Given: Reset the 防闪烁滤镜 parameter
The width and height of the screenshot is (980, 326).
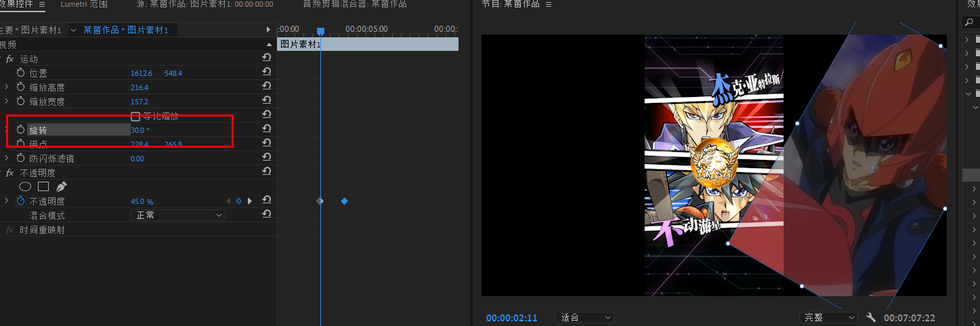Looking at the screenshot, I should [x=267, y=158].
